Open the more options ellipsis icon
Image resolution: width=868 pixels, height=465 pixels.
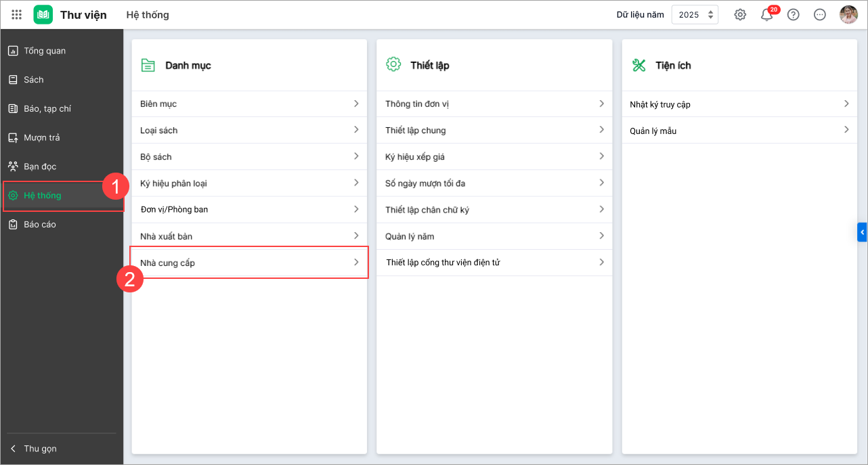(x=819, y=14)
